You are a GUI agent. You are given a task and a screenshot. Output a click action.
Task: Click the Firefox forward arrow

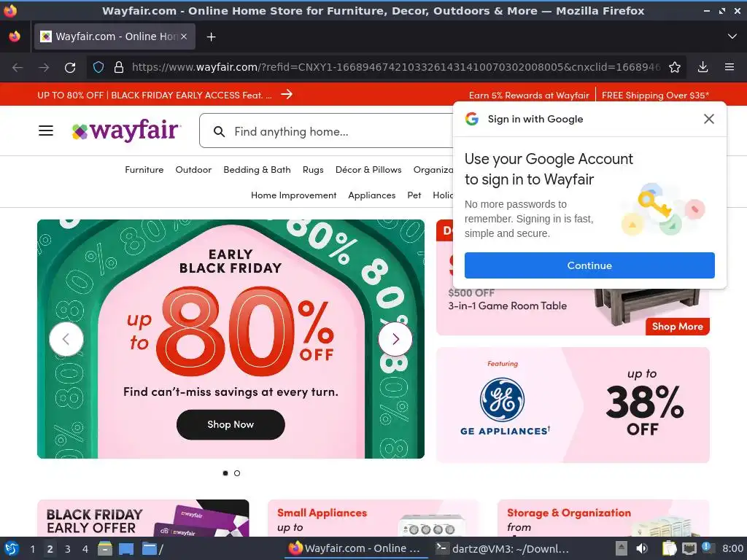tap(44, 67)
